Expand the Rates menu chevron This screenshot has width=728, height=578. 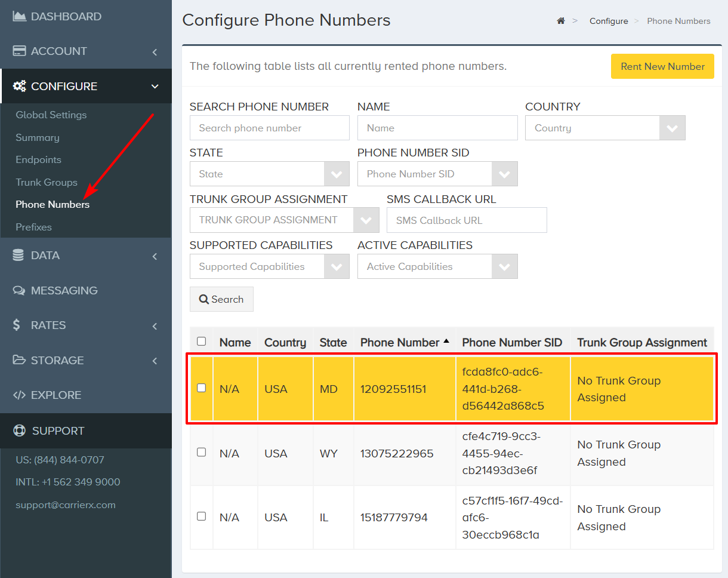(x=155, y=326)
